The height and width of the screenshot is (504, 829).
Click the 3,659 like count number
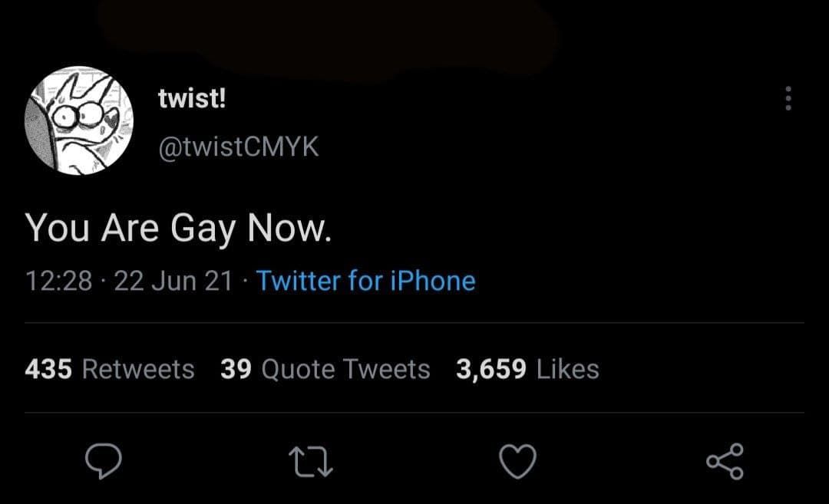[x=490, y=370]
